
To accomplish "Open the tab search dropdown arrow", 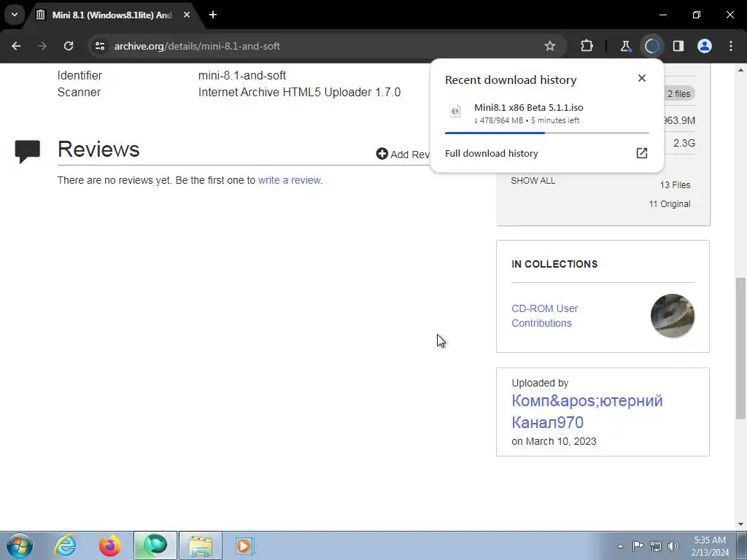I will tap(15, 15).
